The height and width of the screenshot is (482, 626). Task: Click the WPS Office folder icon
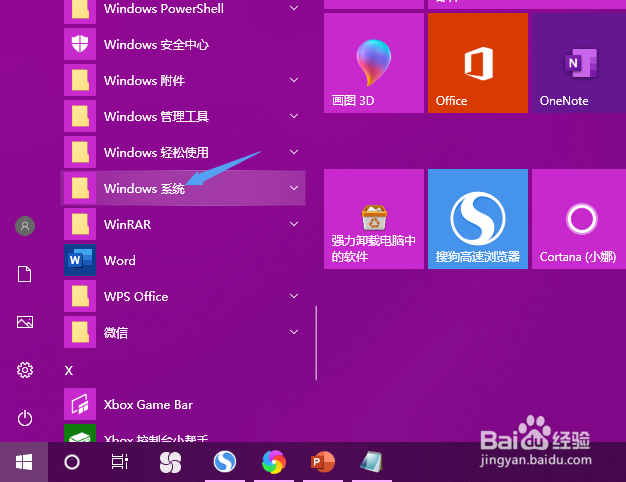pyautogui.click(x=80, y=296)
